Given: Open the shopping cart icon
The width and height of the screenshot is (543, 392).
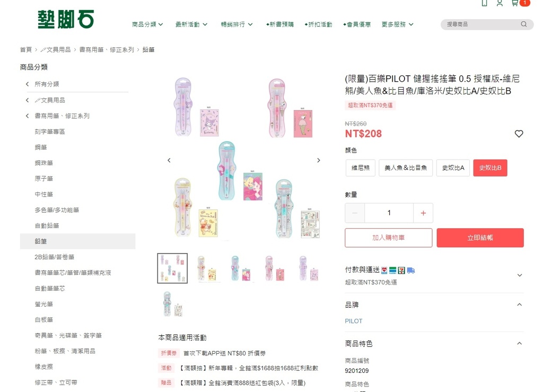Looking at the screenshot, I should click(x=514, y=3).
